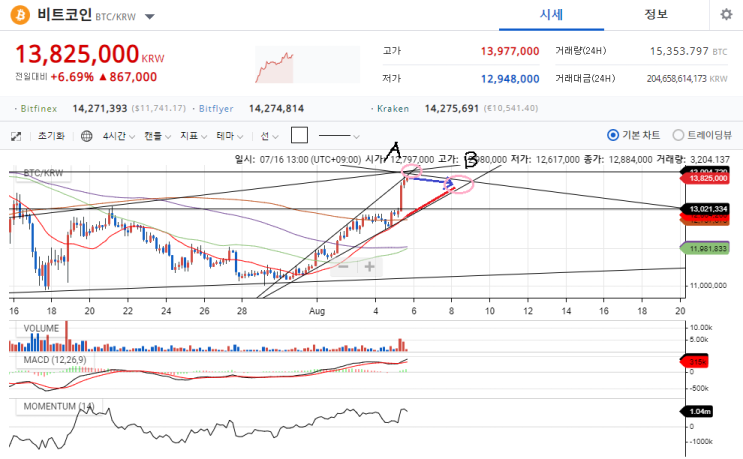Click the 초기화 reset button

click(x=51, y=136)
